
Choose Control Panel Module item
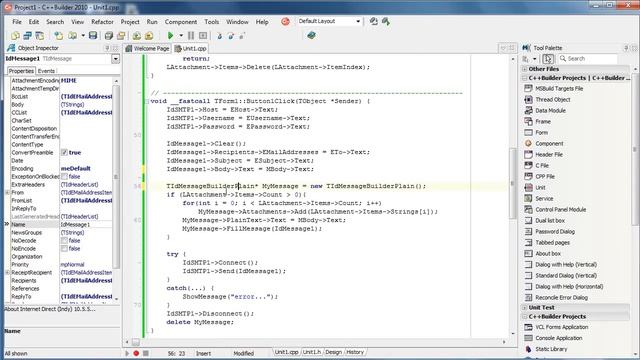click(560, 210)
